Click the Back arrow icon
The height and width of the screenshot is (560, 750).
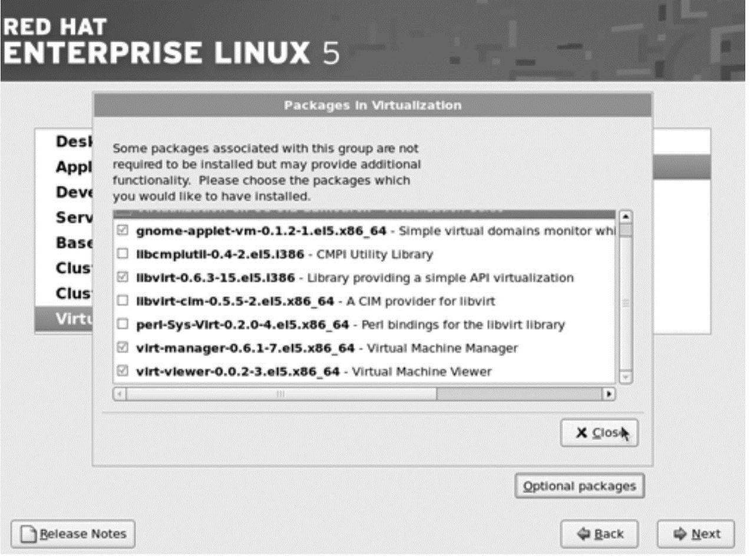(x=583, y=534)
